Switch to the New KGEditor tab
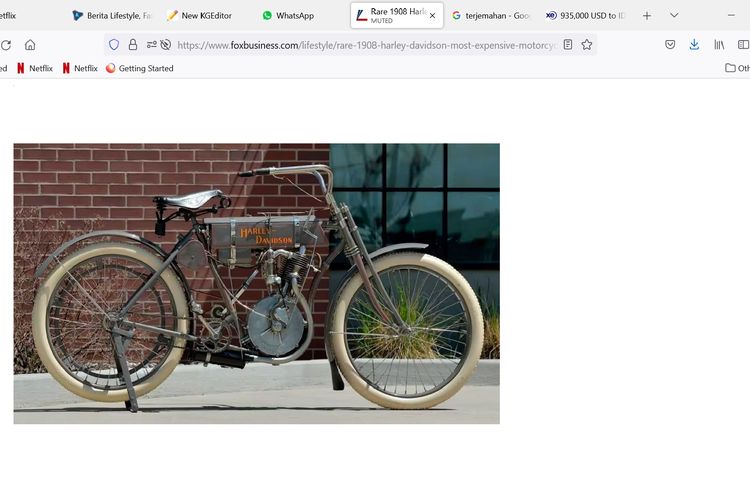 click(x=206, y=16)
